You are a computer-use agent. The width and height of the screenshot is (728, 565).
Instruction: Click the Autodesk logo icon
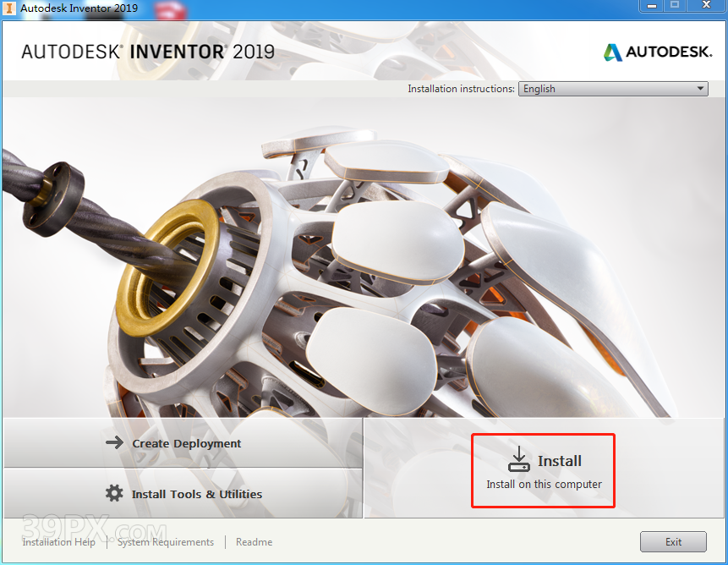(613, 52)
